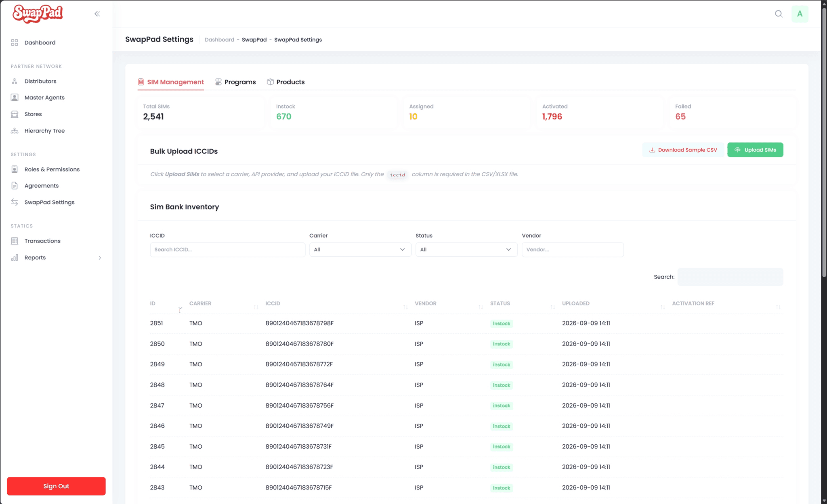This screenshot has width=827, height=504.
Task: Click the ISP vendor in row 2843
Action: click(x=419, y=487)
